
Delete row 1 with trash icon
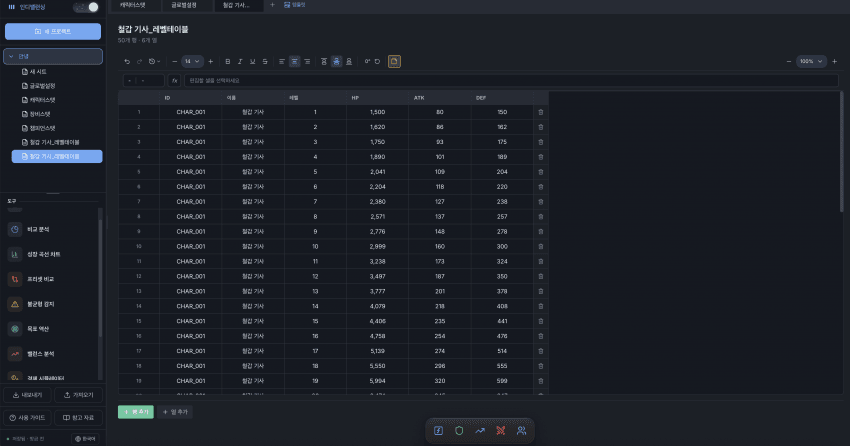[x=541, y=112]
